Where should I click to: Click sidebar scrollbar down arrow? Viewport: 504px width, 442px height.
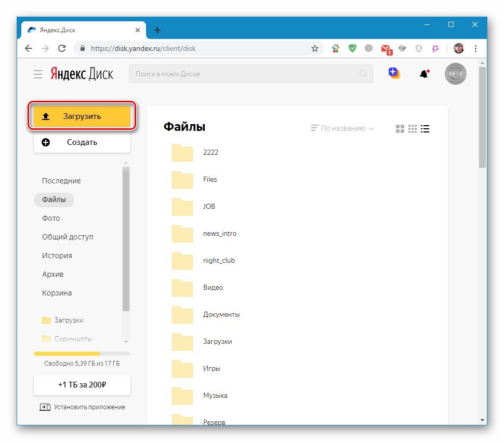pos(126,341)
